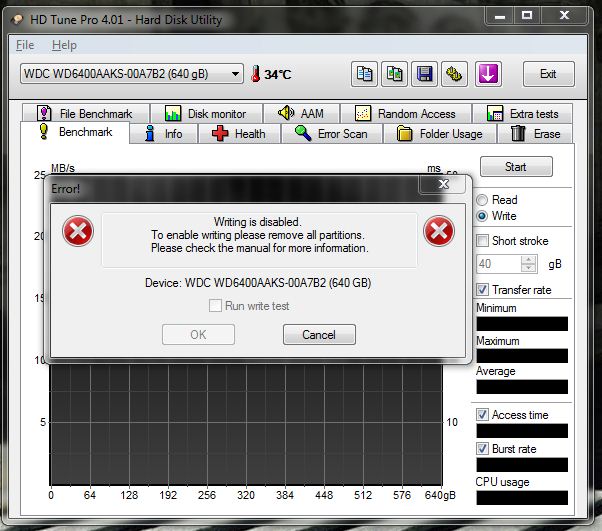The width and height of the screenshot is (602, 531).
Task: Click the save screenshot floppy icon
Action: tap(424, 74)
